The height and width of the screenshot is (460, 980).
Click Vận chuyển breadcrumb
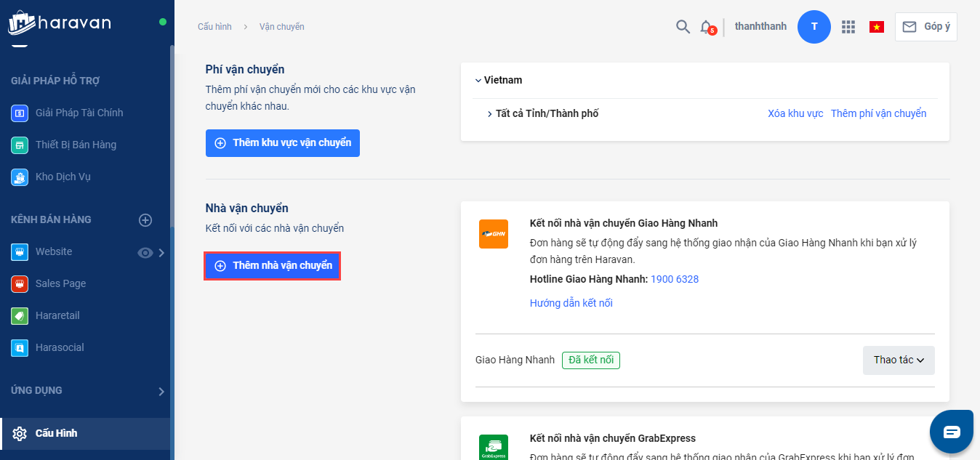coord(282,27)
